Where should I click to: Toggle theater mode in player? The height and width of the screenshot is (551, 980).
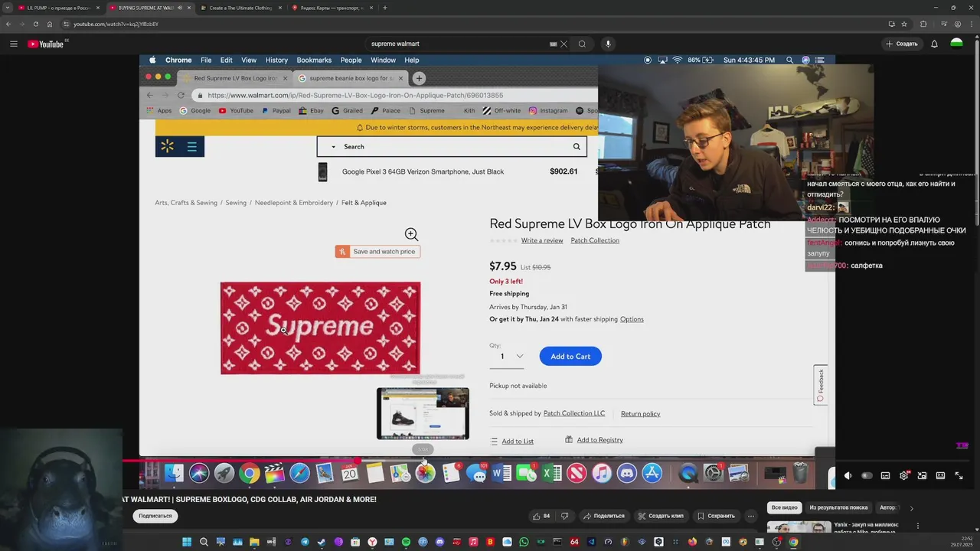click(x=940, y=475)
